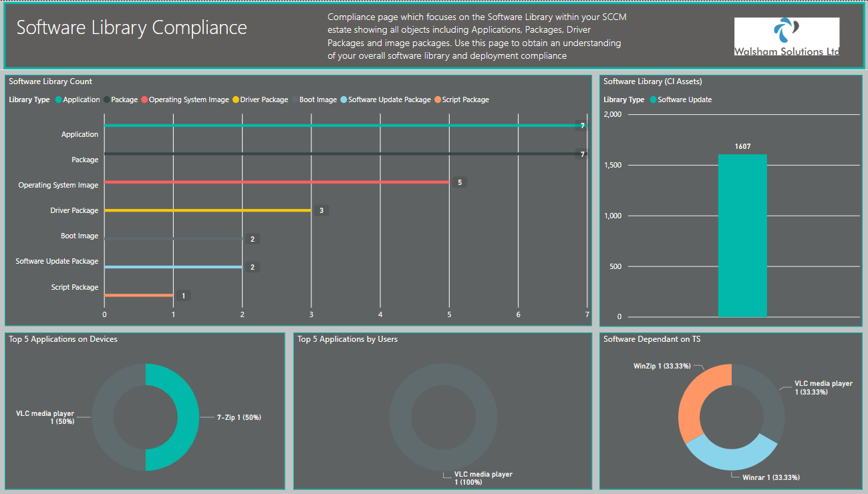868x494 pixels.
Task: Select the Software Dependant on TS title
Action: (x=652, y=339)
